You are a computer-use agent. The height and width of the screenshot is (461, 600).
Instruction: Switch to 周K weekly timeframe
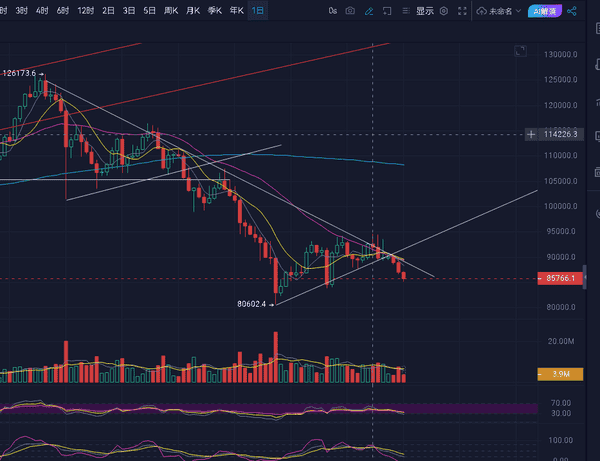pyautogui.click(x=171, y=11)
